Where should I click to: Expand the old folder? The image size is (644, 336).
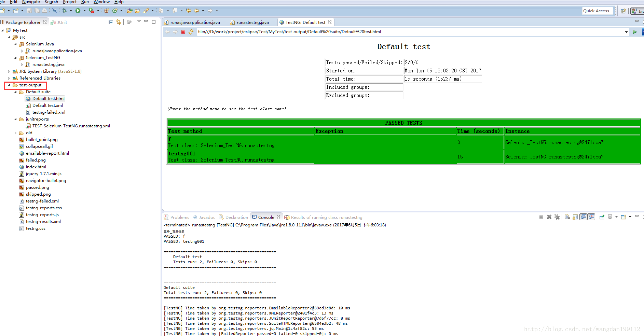(x=15, y=133)
